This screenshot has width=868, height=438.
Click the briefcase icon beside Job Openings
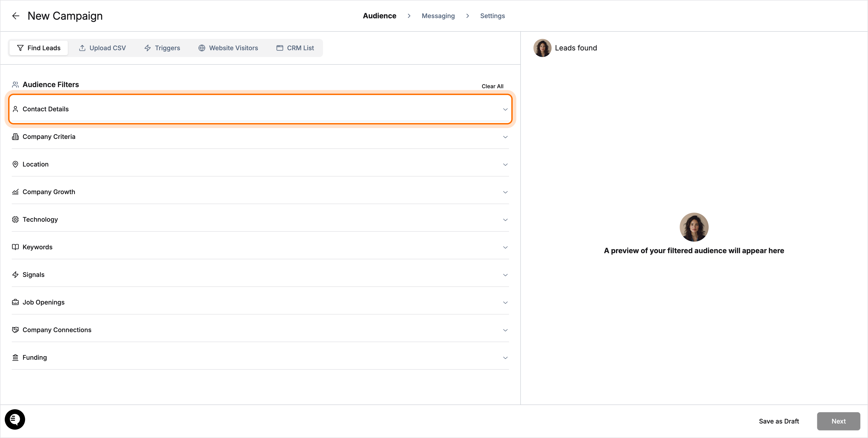point(15,302)
